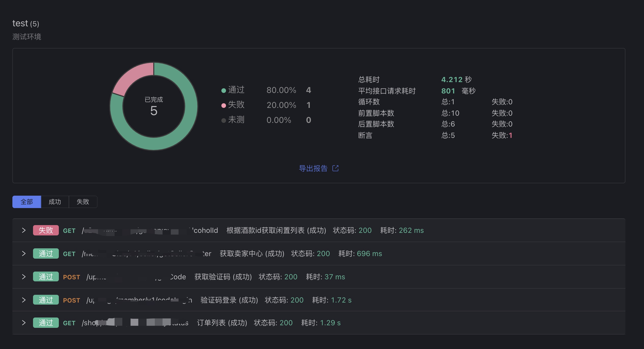Expand the 验证码登录 result row

[x=24, y=300]
